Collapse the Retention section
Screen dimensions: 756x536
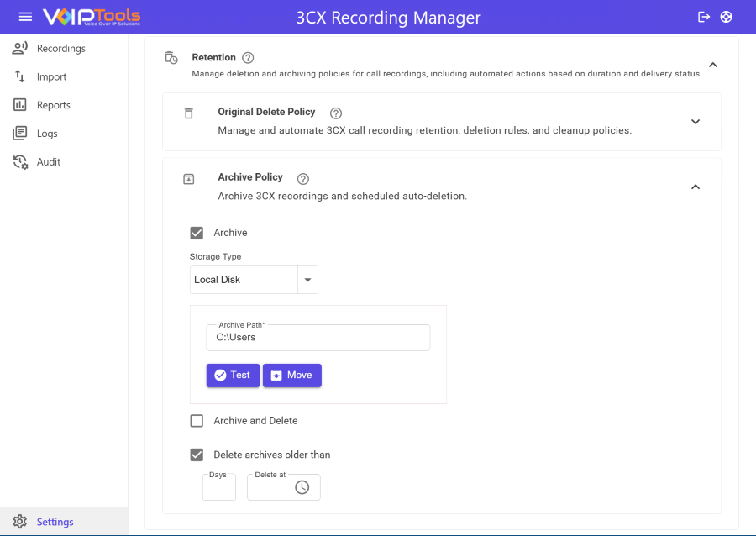712,65
